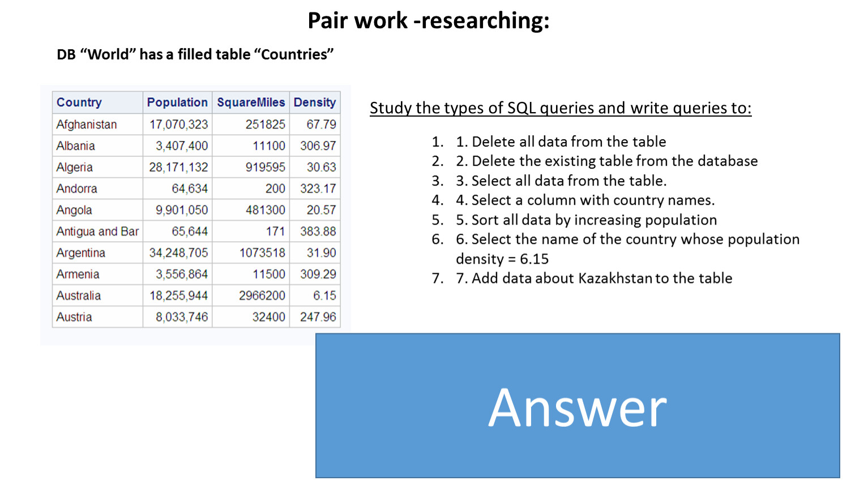868x489 pixels.
Task: Click population value 65,644
Action: (x=190, y=231)
